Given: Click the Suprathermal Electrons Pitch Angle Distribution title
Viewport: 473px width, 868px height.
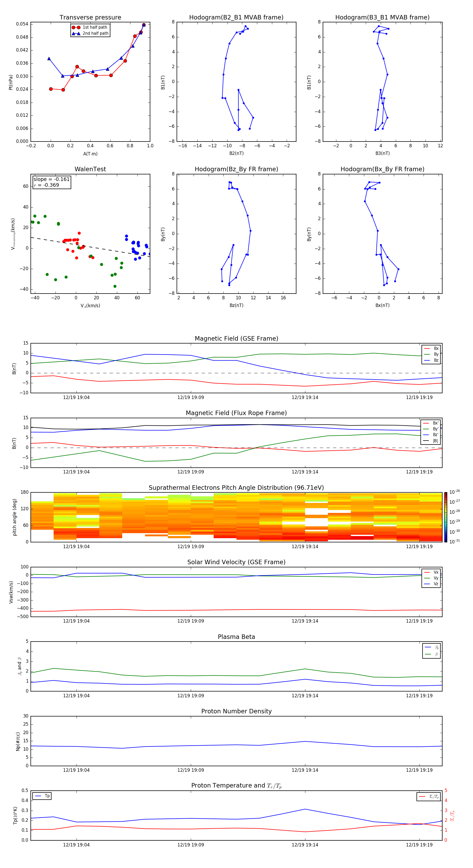Looking at the screenshot, I should point(236,488).
